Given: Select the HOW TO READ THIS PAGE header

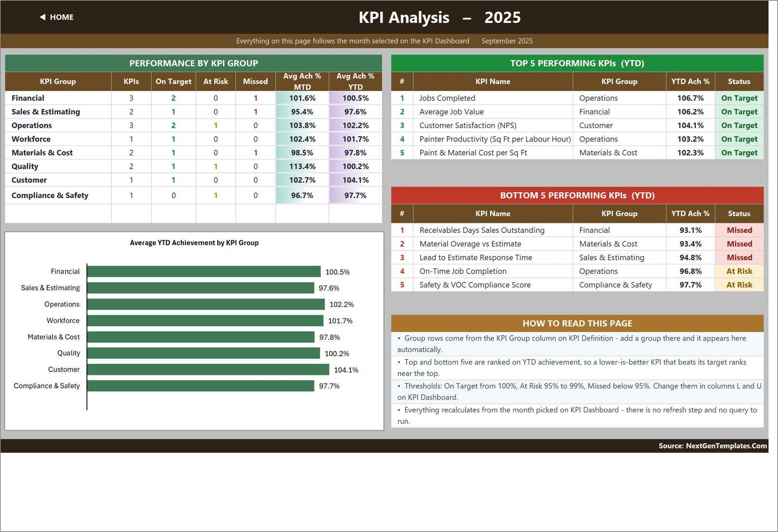Looking at the screenshot, I should [577, 323].
